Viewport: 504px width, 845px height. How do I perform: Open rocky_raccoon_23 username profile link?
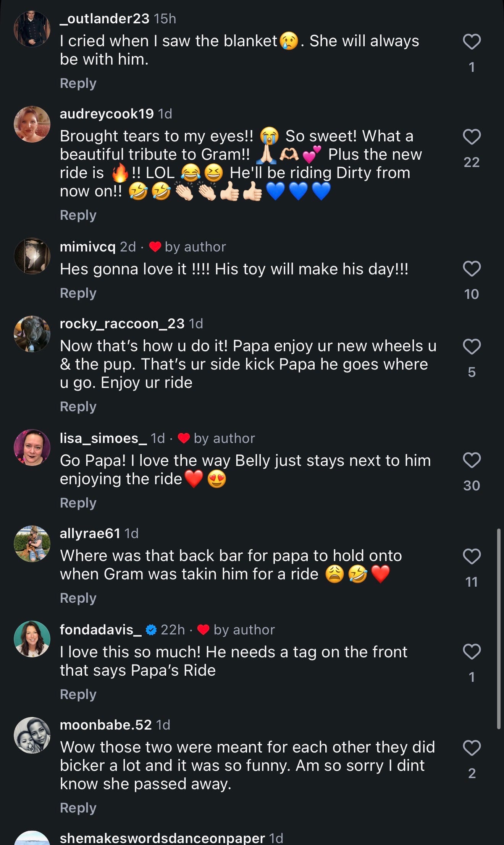122,324
